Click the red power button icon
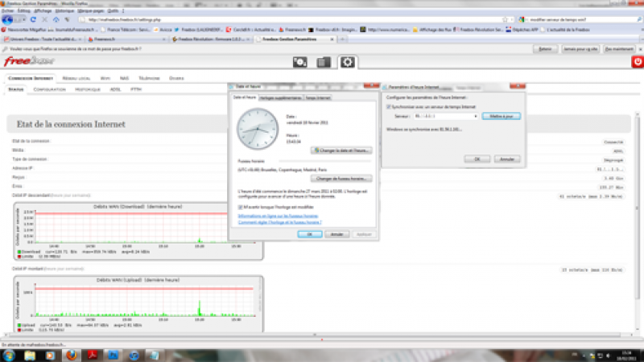Screen dimensions: 644x362 637,62
